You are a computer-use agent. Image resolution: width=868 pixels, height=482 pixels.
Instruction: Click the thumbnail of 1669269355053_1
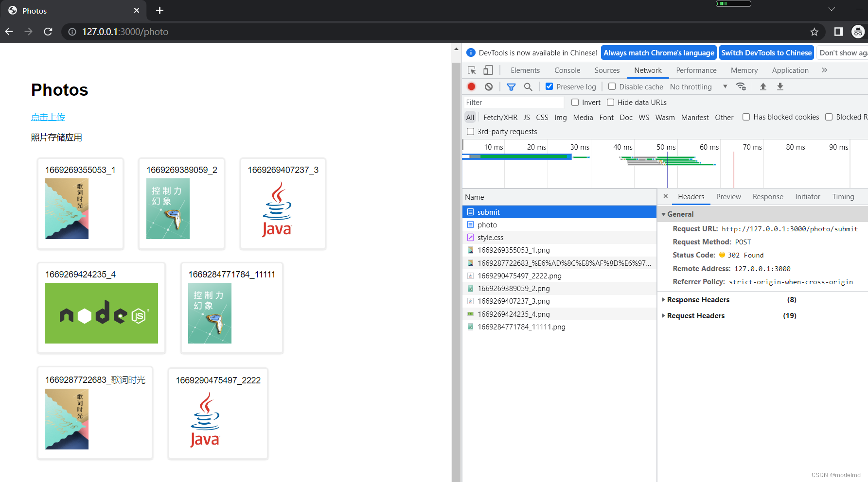tap(67, 209)
